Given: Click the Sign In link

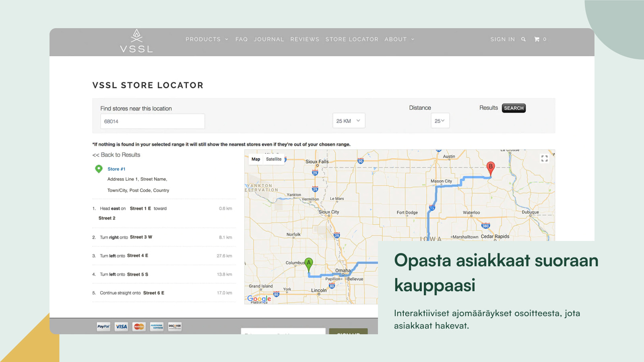Looking at the screenshot, I should pos(502,39).
